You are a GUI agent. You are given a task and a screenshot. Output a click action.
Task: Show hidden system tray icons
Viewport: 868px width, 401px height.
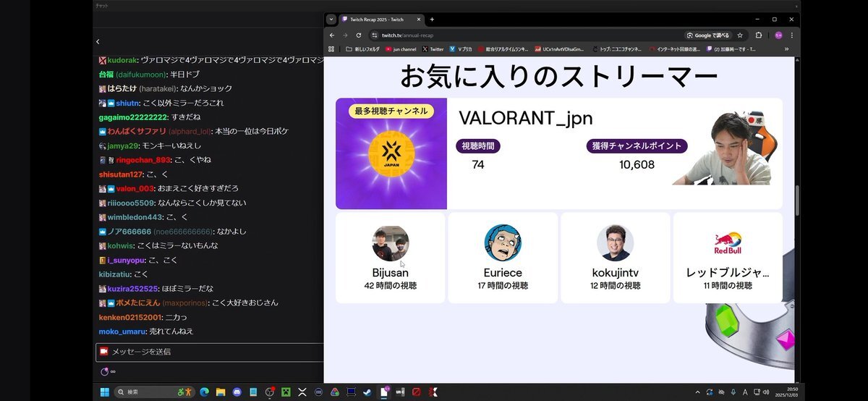click(x=698, y=392)
